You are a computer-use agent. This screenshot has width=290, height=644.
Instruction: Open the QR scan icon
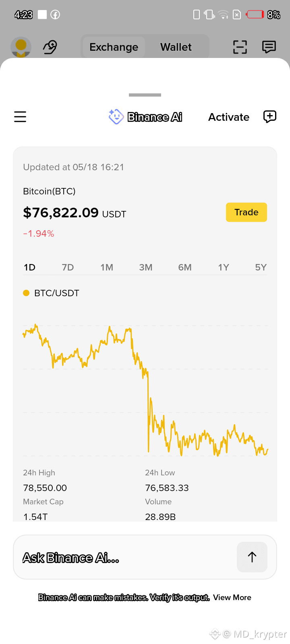coord(240,47)
